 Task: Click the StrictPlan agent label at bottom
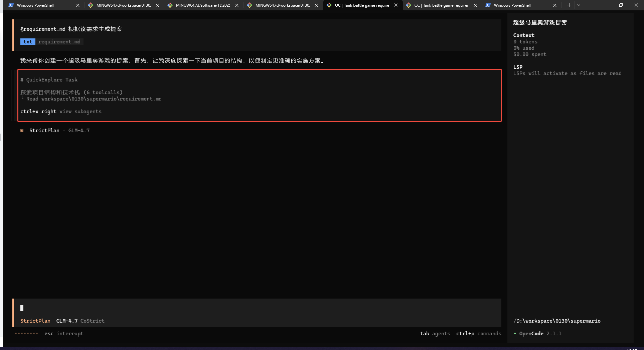[35, 321]
